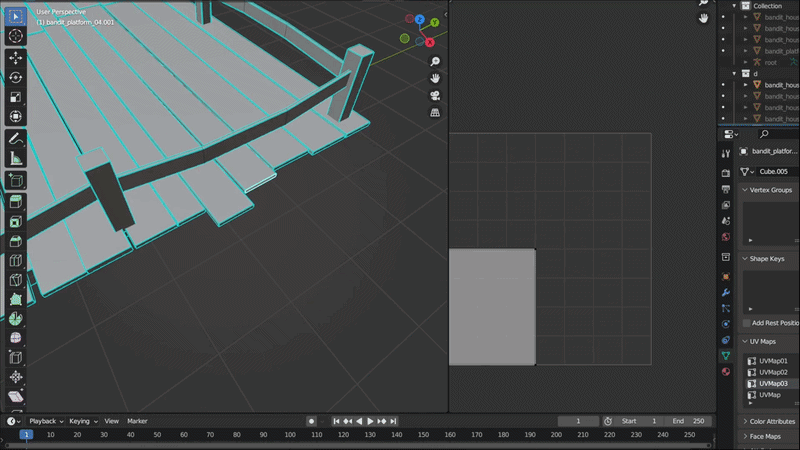Select the Rotate tool
The height and width of the screenshot is (450, 800).
16,78
